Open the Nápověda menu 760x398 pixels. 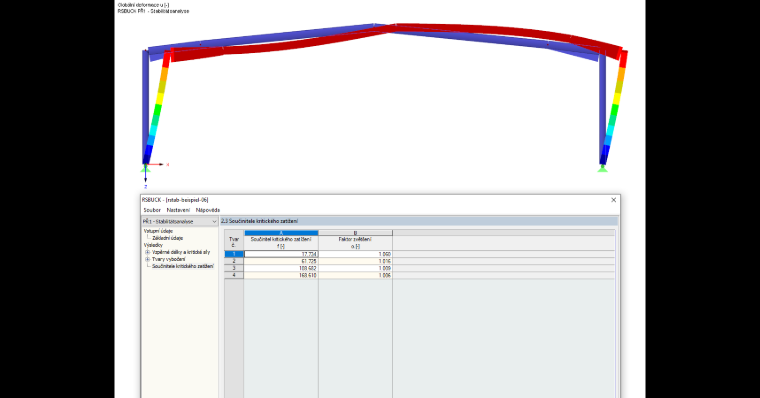(x=208, y=210)
